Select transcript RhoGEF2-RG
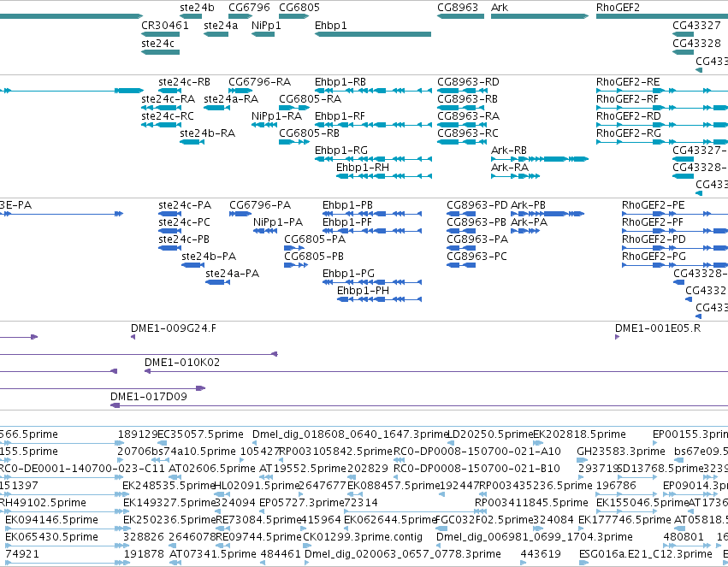The height and width of the screenshot is (567, 728). (662, 141)
